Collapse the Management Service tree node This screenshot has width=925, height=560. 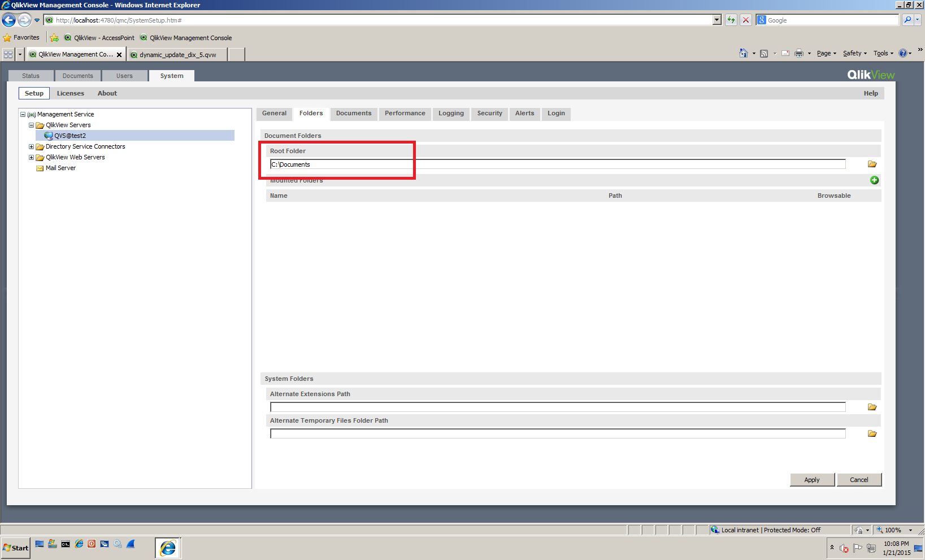tap(23, 115)
